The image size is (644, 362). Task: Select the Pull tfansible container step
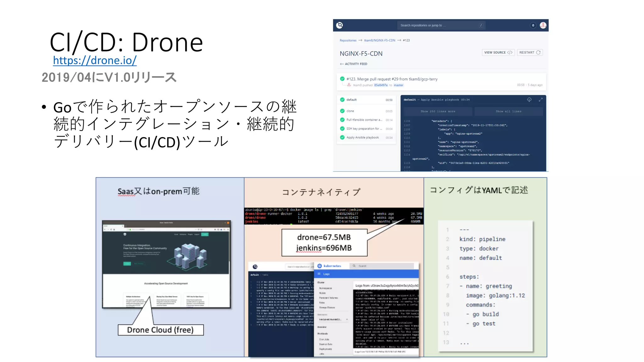[x=366, y=120]
